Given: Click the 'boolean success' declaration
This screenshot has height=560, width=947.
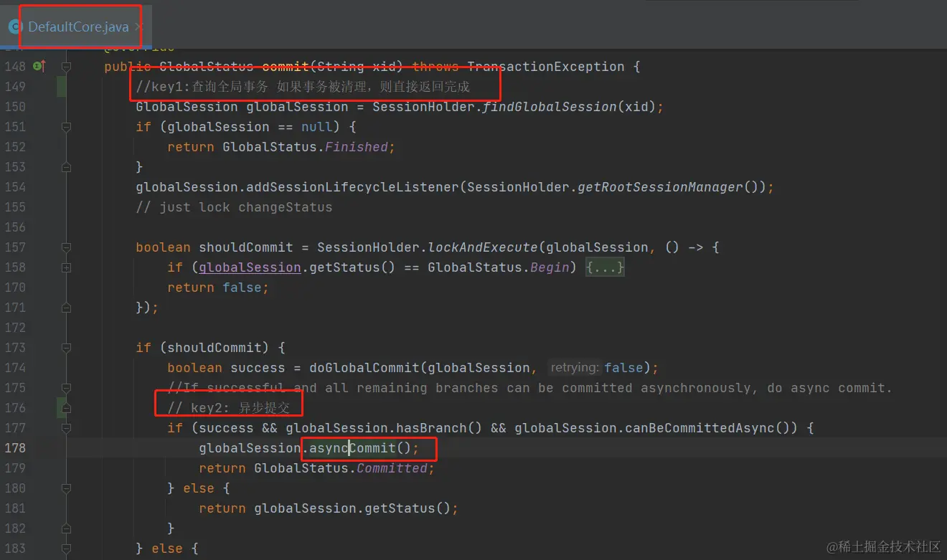Looking at the screenshot, I should (227, 368).
